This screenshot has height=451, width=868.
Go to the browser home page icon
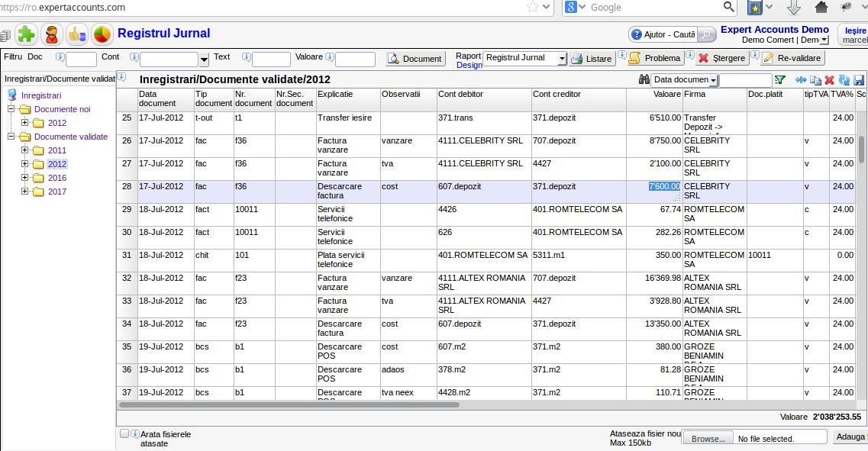[x=821, y=7]
